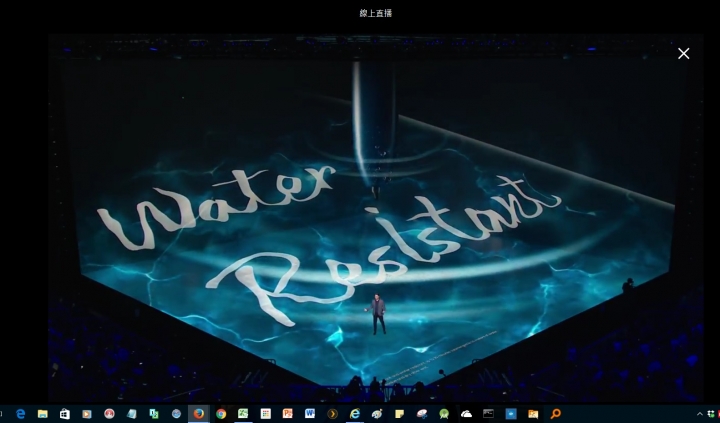The image size is (720, 423).
Task: Launch the Windows Store taskbar icon
Action: pyautogui.click(x=65, y=414)
